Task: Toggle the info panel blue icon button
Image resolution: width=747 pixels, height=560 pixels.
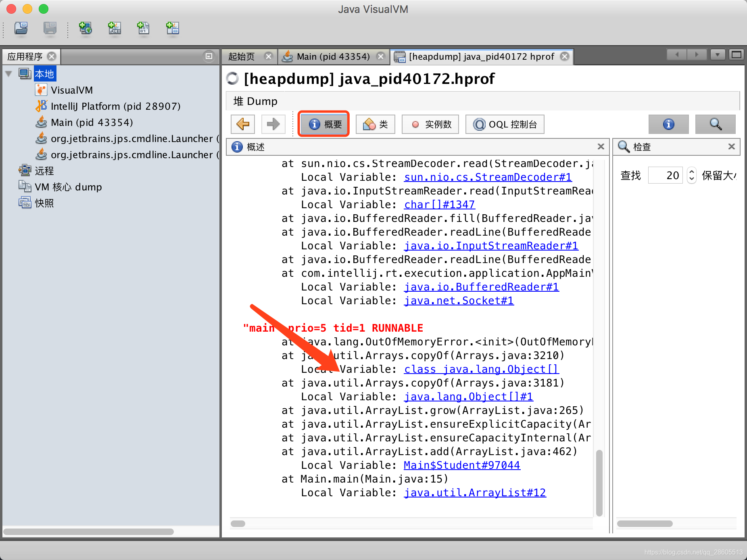Action: click(668, 124)
